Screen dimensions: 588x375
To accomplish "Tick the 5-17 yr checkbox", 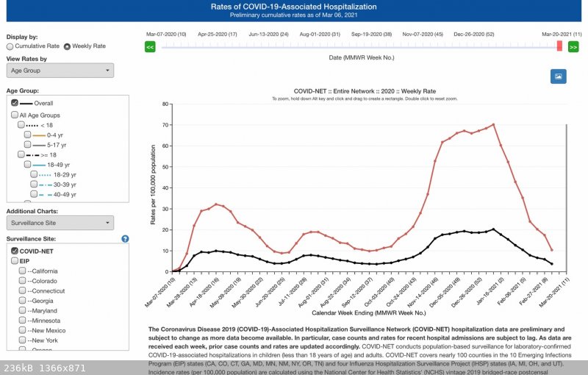I will click(27, 144).
